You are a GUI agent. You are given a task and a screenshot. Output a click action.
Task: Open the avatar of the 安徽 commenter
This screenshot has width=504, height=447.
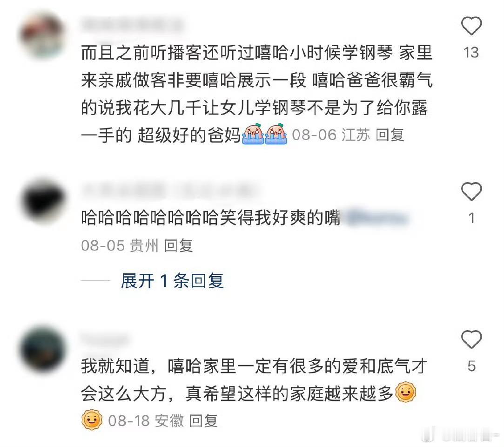(x=43, y=349)
